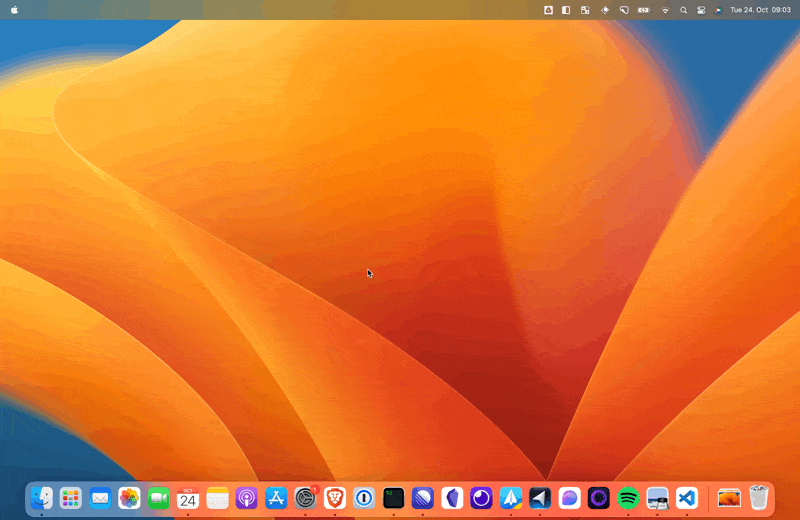Show battery status in menu bar
Image resolution: width=800 pixels, height=520 pixels.
coord(644,9)
